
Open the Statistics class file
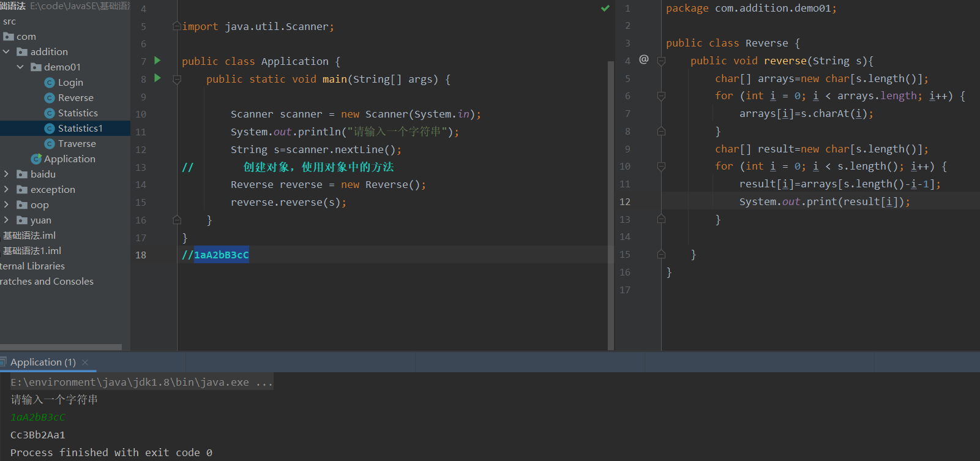(x=78, y=113)
